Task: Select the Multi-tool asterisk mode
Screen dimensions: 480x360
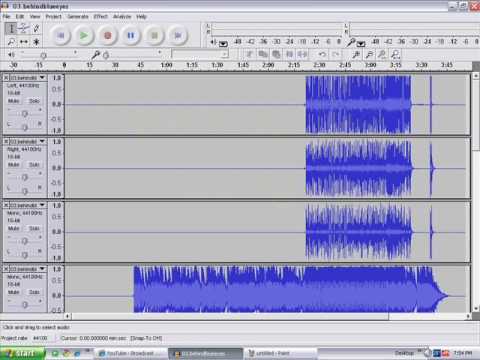Action: pos(36,42)
